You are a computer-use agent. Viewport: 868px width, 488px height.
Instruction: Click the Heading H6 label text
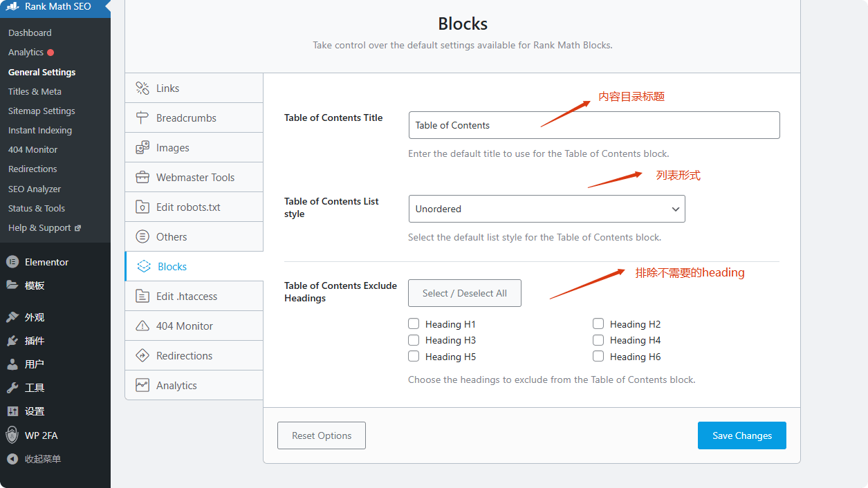point(635,357)
